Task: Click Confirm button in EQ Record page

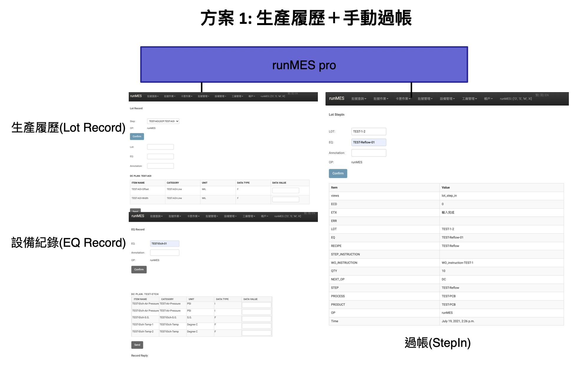Action: (x=139, y=269)
